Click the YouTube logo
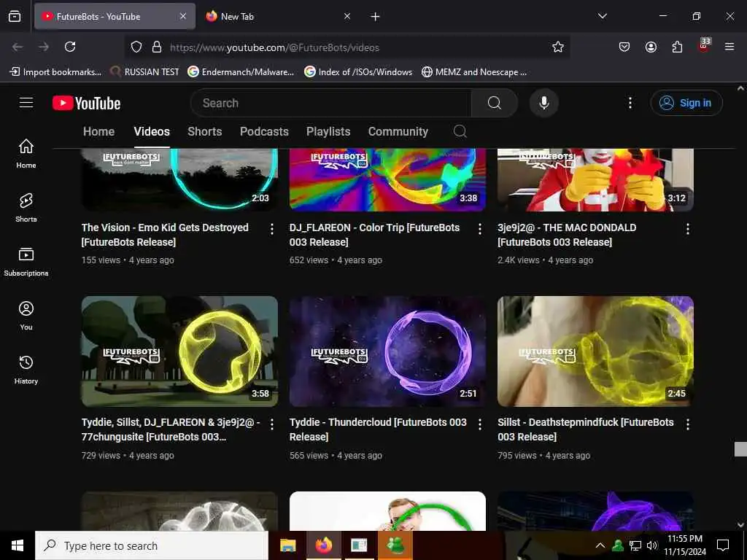The height and width of the screenshot is (560, 747). (x=86, y=104)
